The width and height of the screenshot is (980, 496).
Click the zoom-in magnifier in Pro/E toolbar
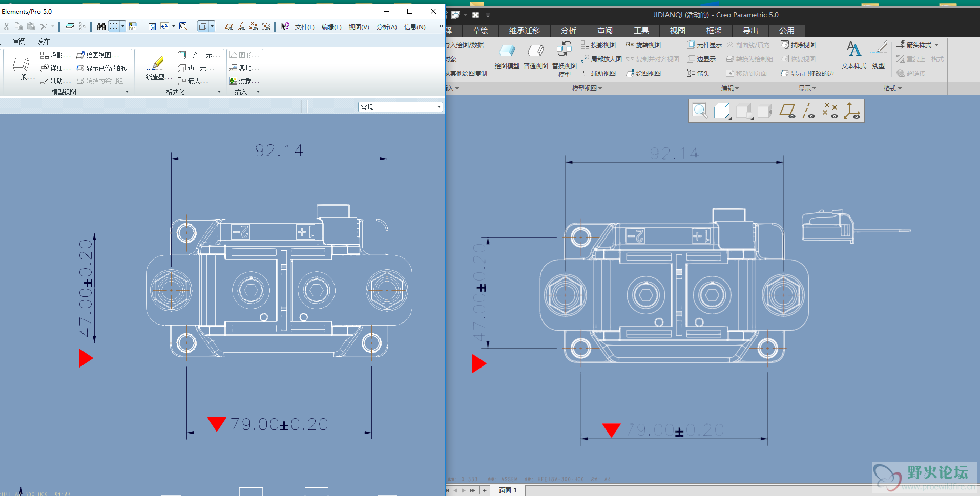pos(183,26)
